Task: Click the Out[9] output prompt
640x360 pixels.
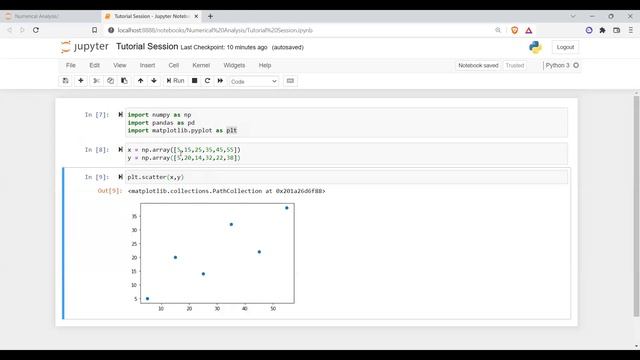Action: click(x=110, y=191)
